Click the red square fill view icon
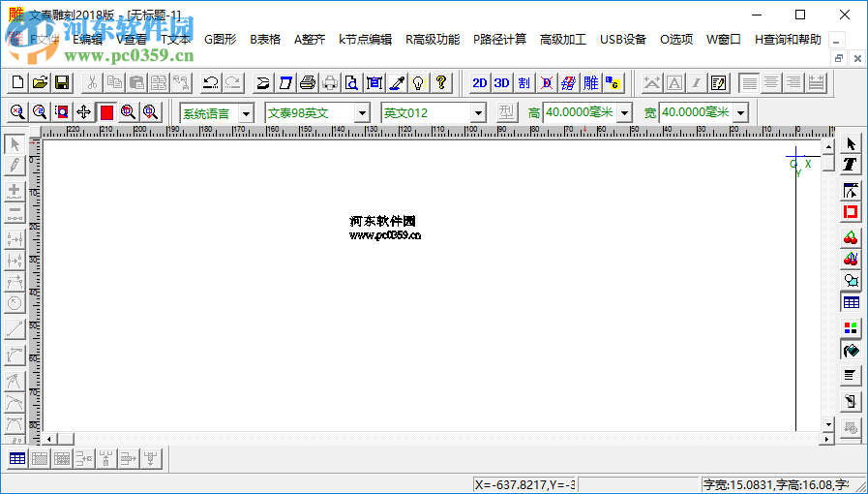This screenshot has width=868, height=494. [x=106, y=112]
